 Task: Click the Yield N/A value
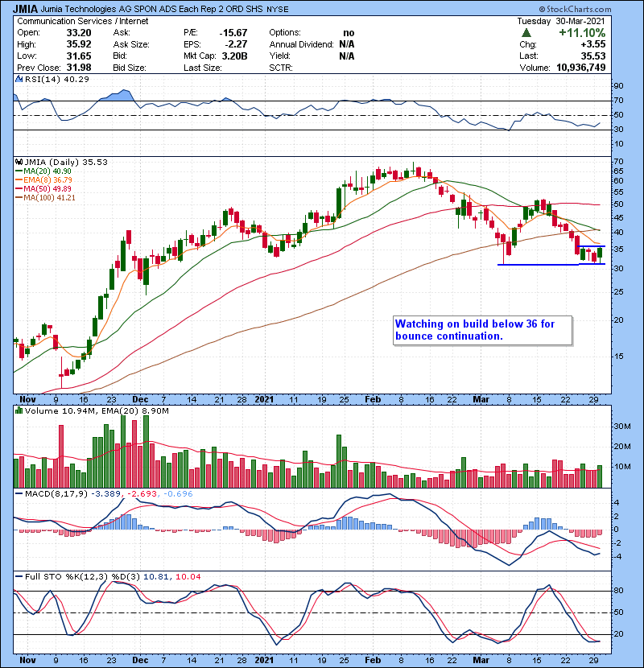click(347, 56)
